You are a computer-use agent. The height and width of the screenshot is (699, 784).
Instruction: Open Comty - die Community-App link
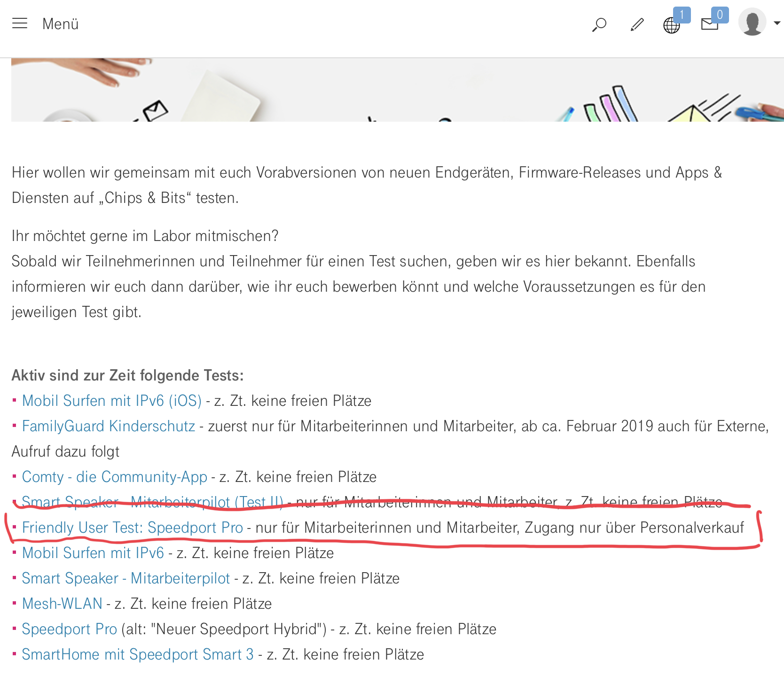tap(115, 477)
